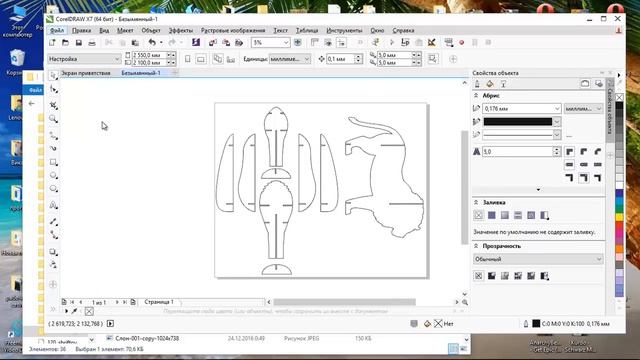640x360 pixels.
Task: Open the zoom level 5% dropdown
Action: pos(286,42)
